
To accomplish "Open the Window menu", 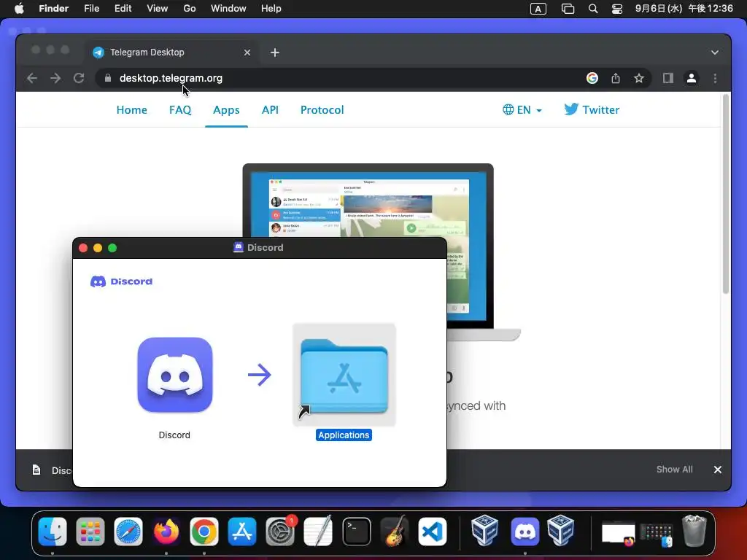I will click(228, 9).
